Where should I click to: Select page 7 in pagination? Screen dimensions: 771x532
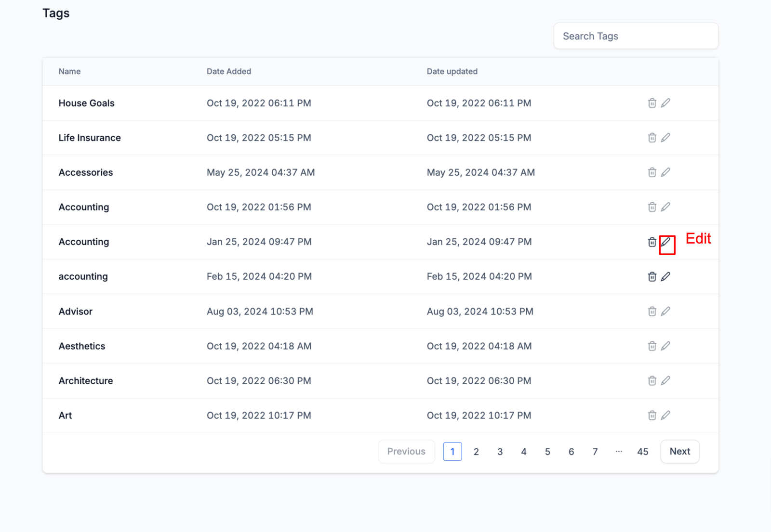595,452
